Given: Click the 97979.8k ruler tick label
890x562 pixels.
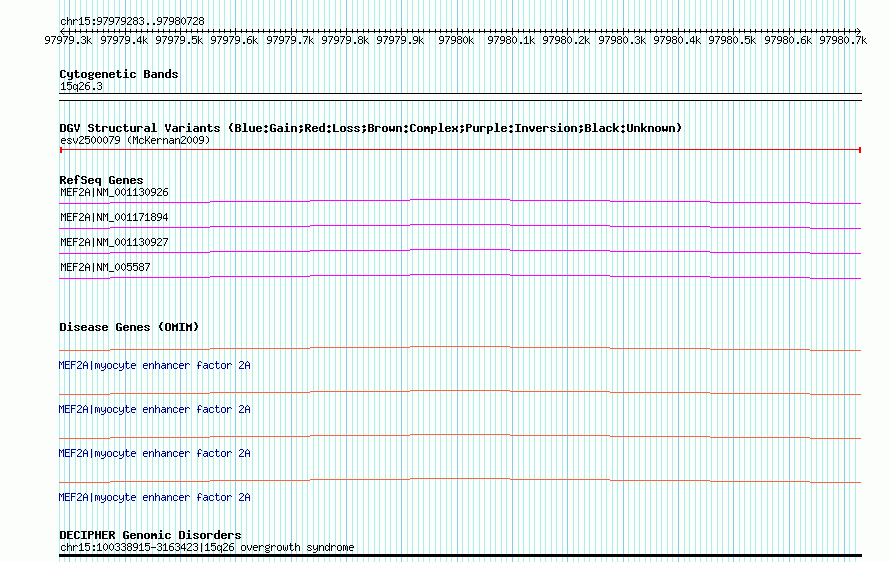Looking at the screenshot, I should pos(345,40).
